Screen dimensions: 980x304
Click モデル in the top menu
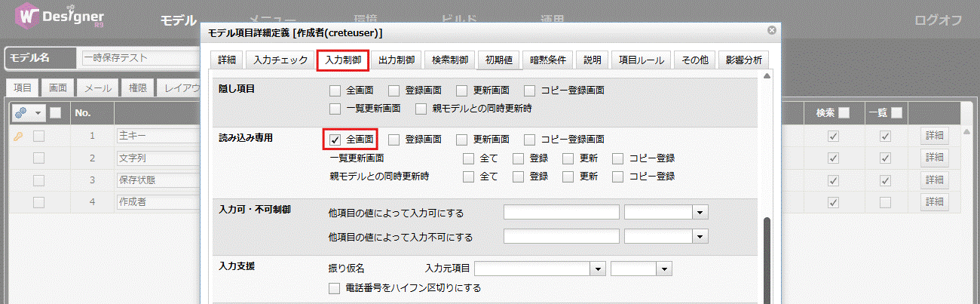click(179, 20)
